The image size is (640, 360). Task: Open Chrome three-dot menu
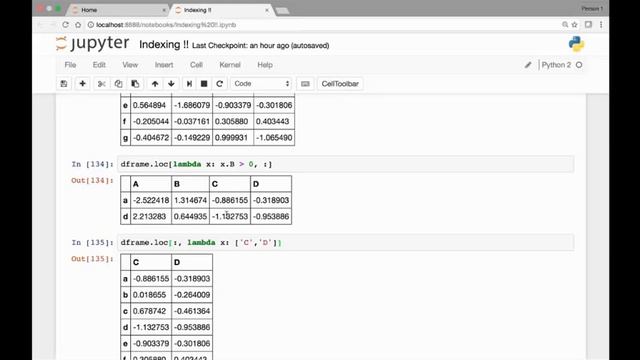[601, 24]
